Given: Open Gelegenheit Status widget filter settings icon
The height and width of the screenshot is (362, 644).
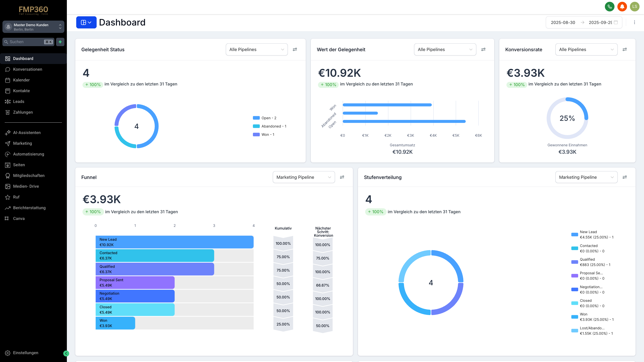Looking at the screenshot, I should [295, 49].
